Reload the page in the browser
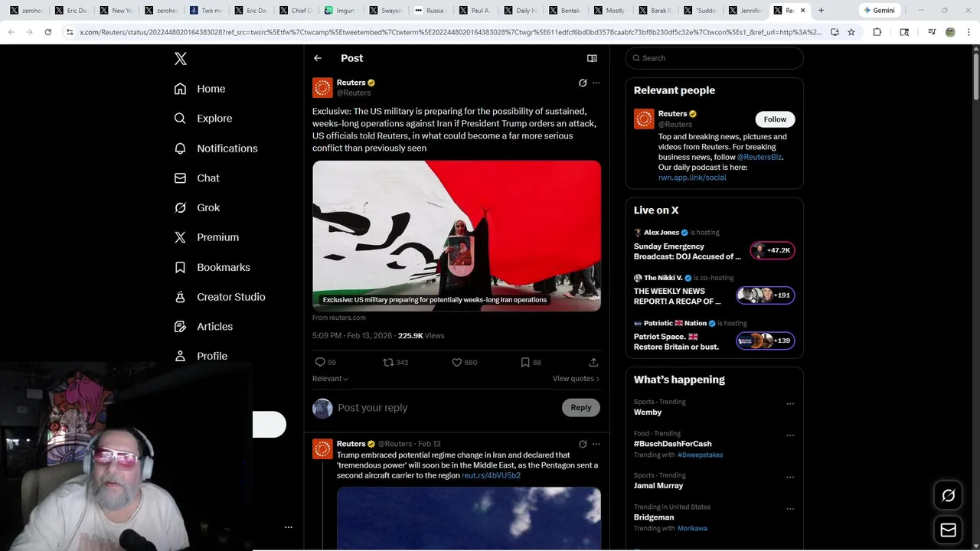980x551 pixels. click(47, 32)
